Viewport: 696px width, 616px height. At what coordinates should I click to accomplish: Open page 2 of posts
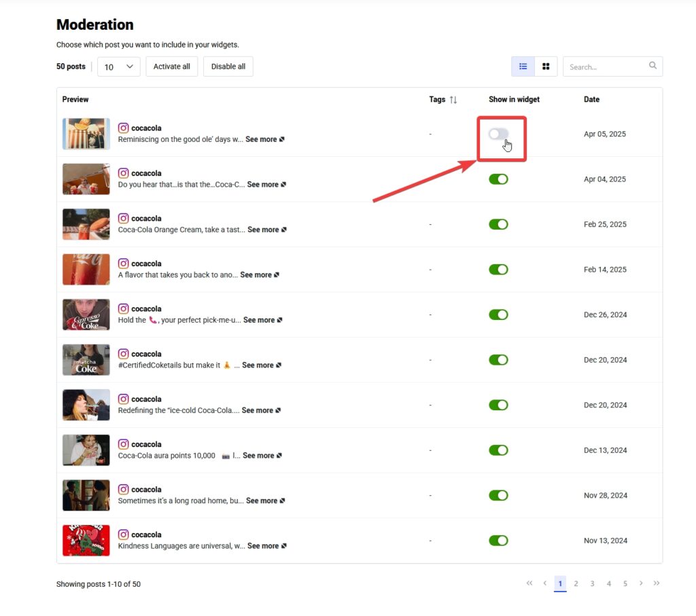click(576, 583)
